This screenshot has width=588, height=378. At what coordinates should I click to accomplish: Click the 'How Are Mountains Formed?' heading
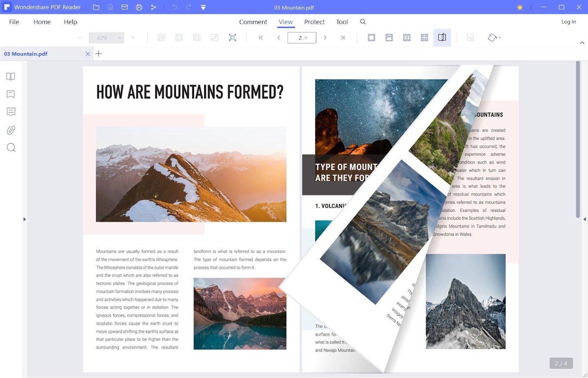coord(190,92)
